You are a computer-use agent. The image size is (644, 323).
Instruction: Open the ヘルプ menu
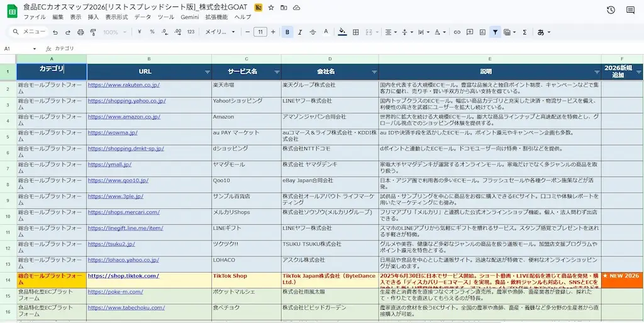243,17
